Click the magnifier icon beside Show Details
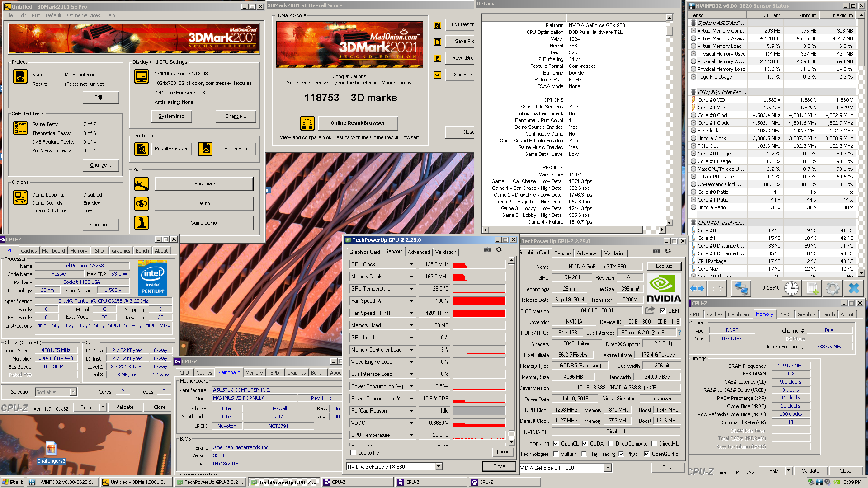Image resolution: width=868 pixels, height=488 pixels. coord(438,75)
